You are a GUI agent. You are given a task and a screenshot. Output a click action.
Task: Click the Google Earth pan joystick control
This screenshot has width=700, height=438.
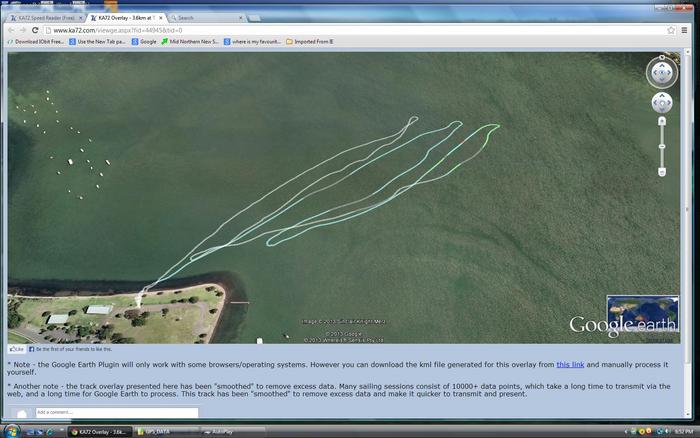(x=661, y=102)
